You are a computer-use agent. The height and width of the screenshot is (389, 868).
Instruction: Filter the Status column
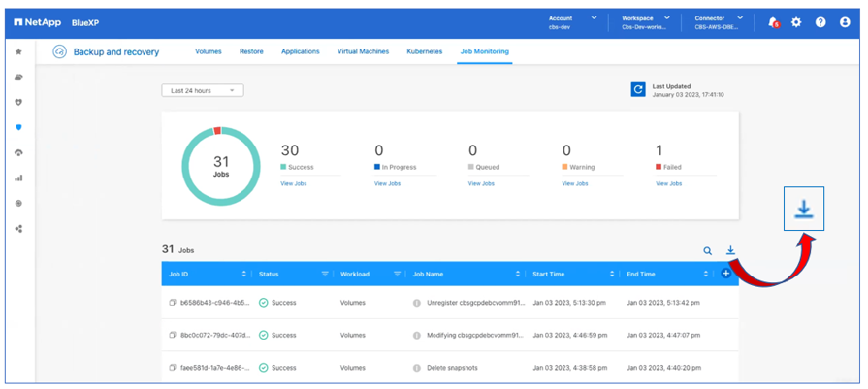[325, 275]
